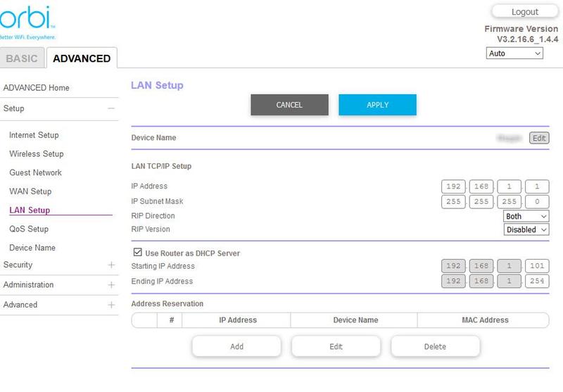This screenshot has height=392, width=563.
Task: Edit selected address reservation
Action: (x=336, y=346)
